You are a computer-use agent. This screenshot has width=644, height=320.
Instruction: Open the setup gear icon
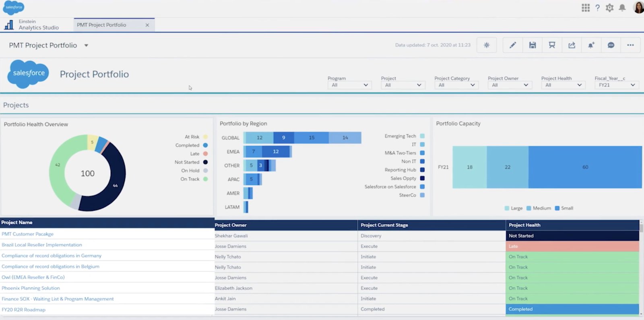coord(609,8)
